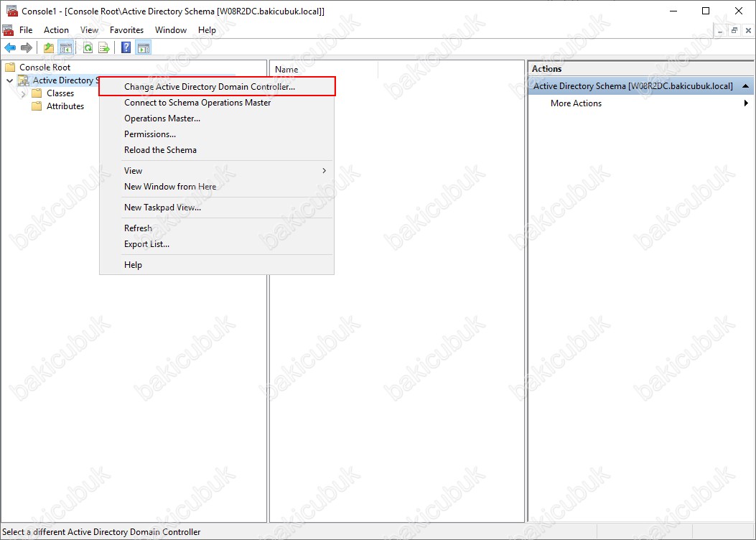Click the Name column header
Image resolution: width=756 pixels, height=540 pixels.
click(324, 70)
